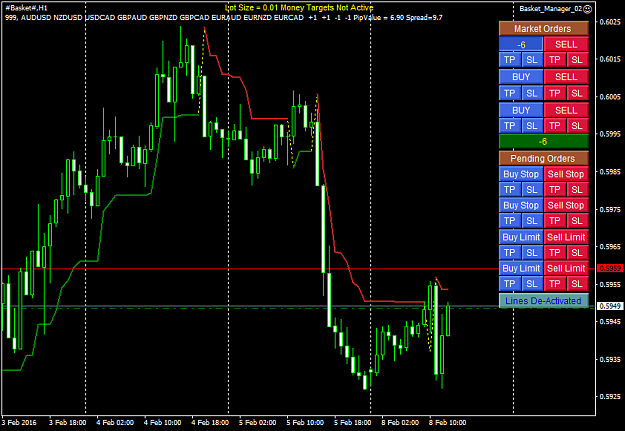625x431 pixels.
Task: Click the first Sell Stop button
Action: (x=566, y=174)
